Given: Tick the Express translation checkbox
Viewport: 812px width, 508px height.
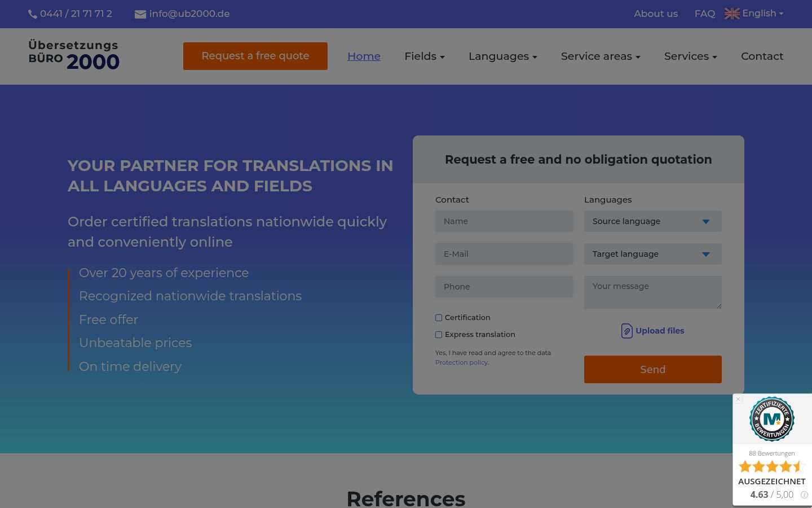Looking at the screenshot, I should (x=439, y=335).
